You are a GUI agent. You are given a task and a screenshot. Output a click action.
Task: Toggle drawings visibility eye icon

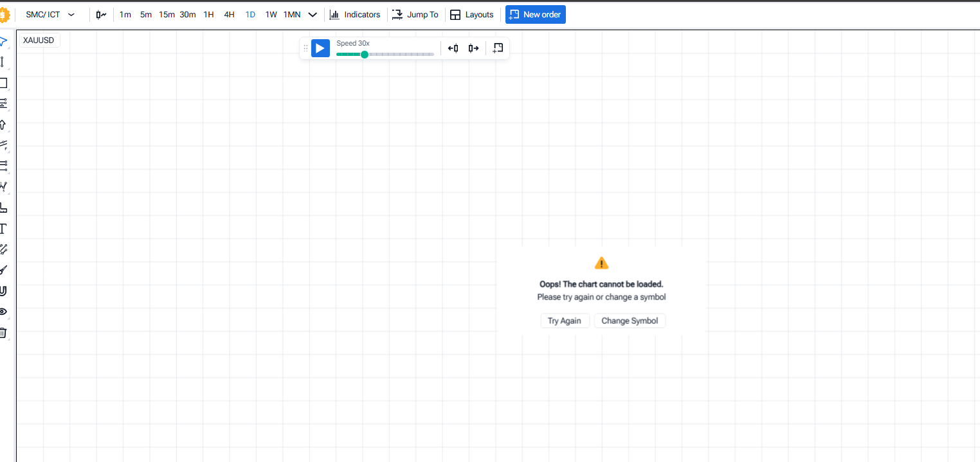click(x=3, y=312)
